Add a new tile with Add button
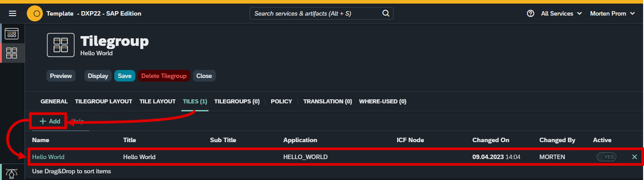 click(x=50, y=121)
